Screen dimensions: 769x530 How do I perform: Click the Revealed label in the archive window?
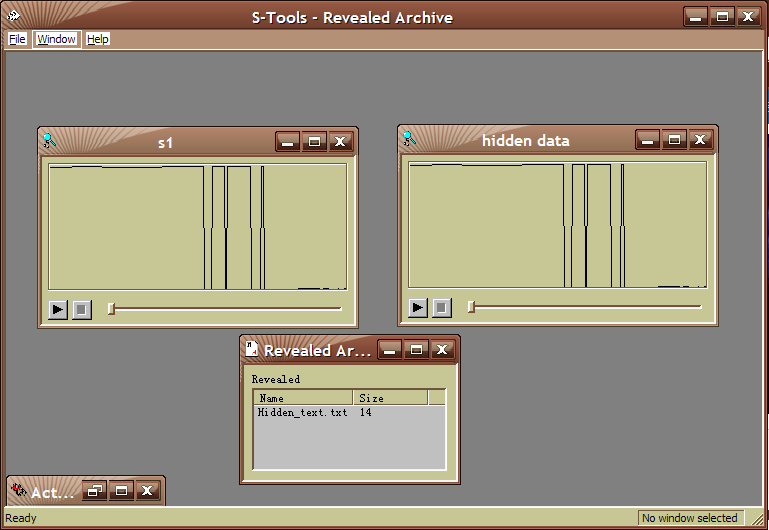276,379
